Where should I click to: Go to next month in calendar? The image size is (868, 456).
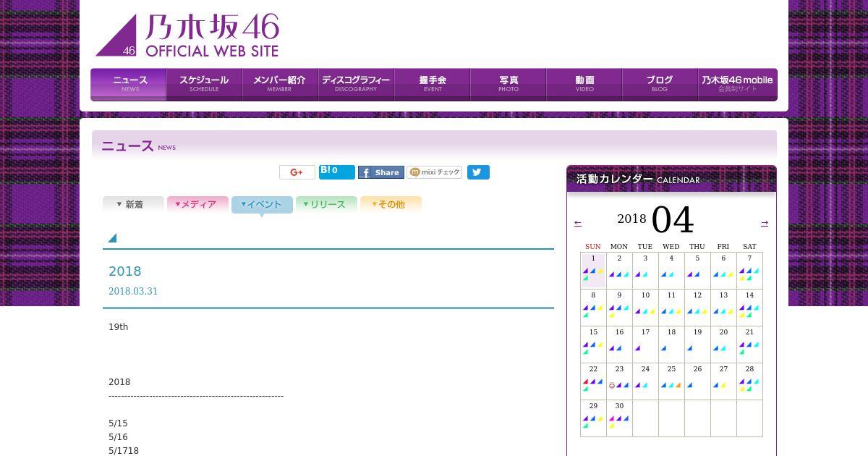pos(765,223)
